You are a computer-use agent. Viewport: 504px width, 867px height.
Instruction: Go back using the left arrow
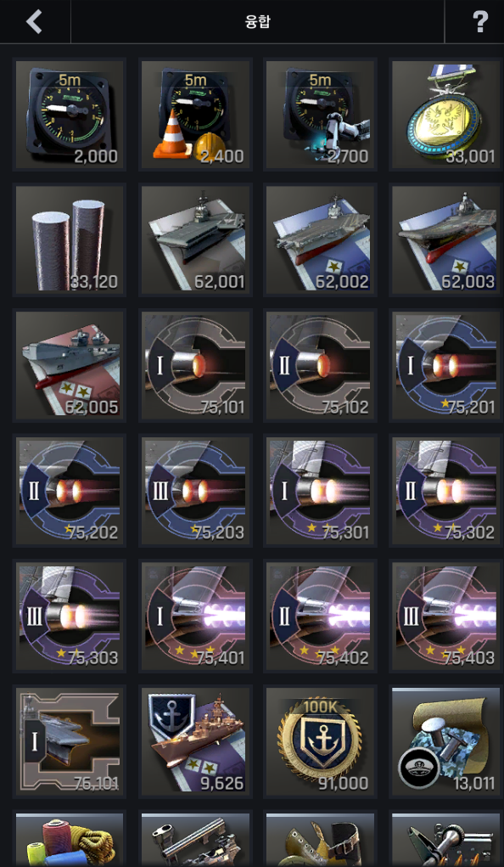click(x=34, y=21)
